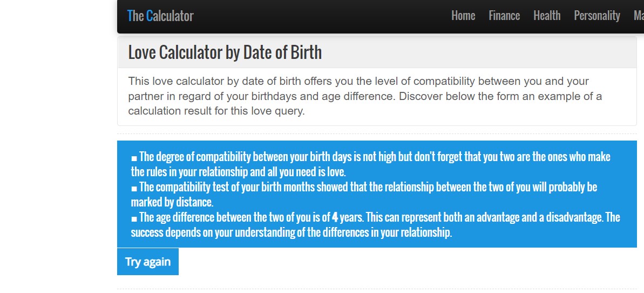
Task: Open the Finance menu
Action: [x=504, y=16]
